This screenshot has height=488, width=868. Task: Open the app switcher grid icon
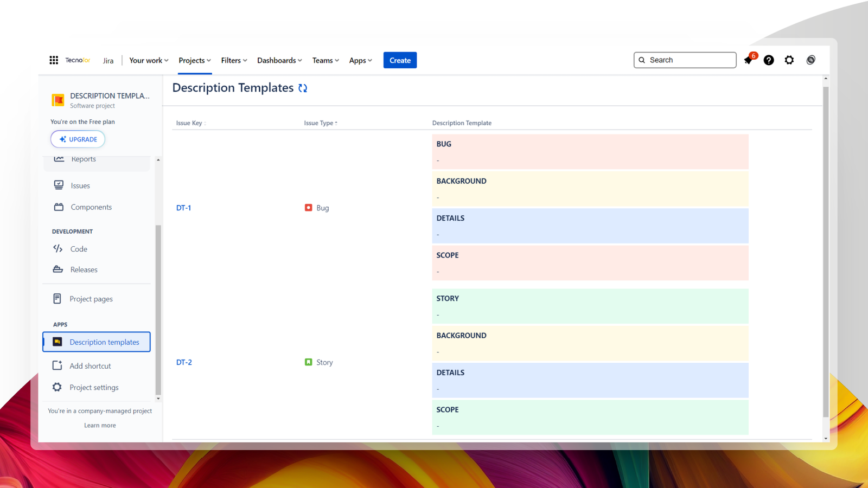pos(54,60)
